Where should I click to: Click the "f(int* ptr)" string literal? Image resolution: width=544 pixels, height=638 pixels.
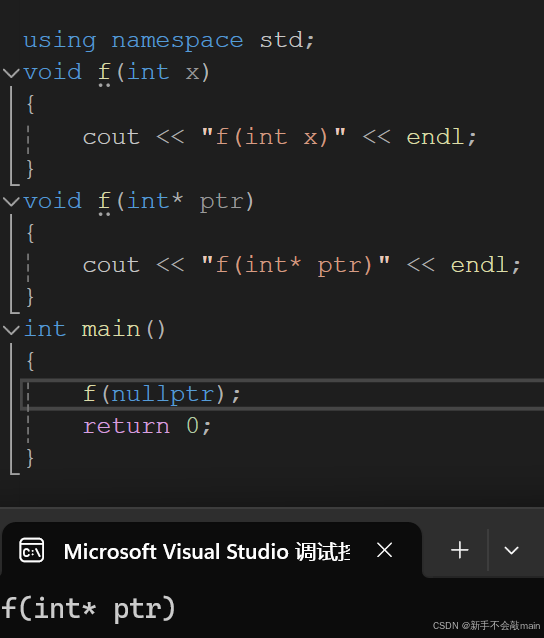click(296, 265)
